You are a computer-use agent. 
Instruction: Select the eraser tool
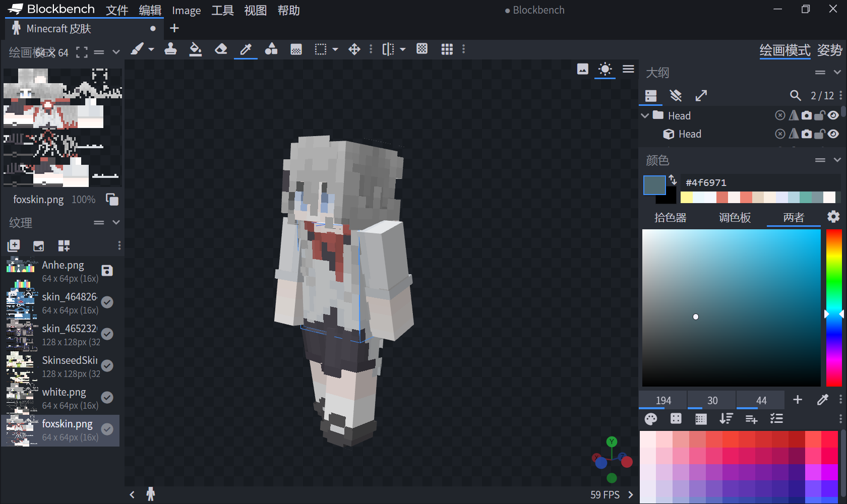click(221, 49)
